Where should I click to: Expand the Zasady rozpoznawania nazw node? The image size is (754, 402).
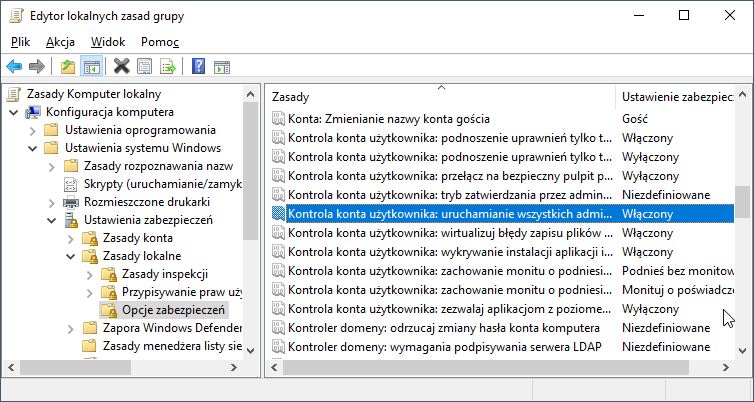tap(52, 167)
